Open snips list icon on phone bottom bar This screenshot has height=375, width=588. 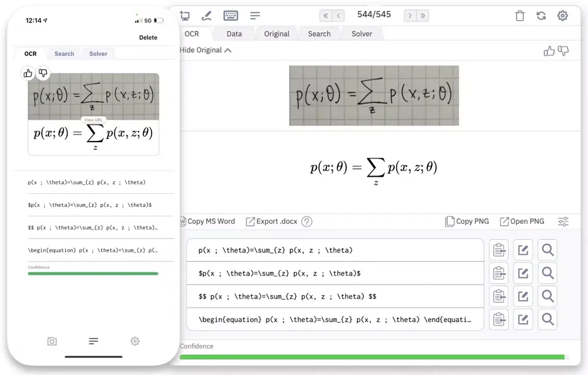tap(93, 341)
